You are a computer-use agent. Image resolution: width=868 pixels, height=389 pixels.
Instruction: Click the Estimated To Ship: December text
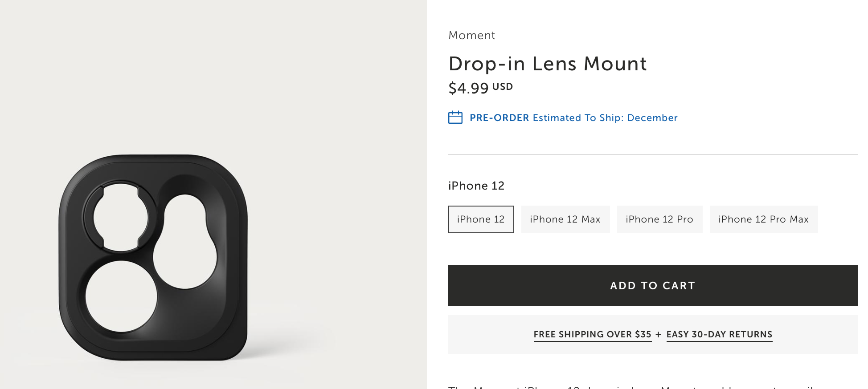tap(605, 118)
